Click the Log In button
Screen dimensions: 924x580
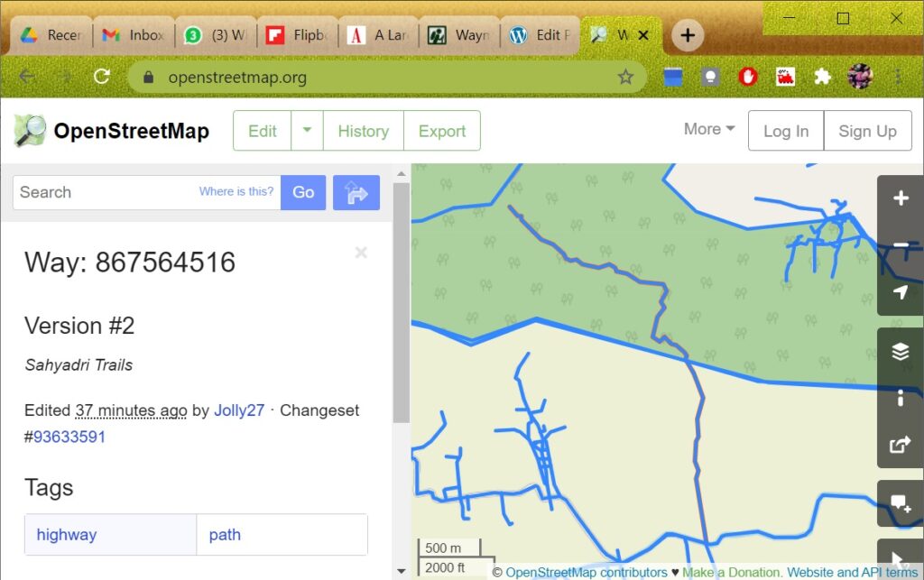(x=786, y=131)
